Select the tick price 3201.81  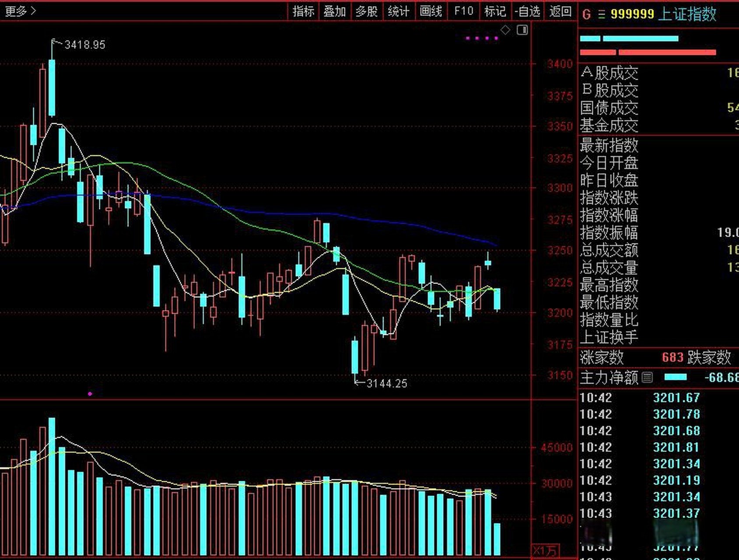tap(676, 448)
